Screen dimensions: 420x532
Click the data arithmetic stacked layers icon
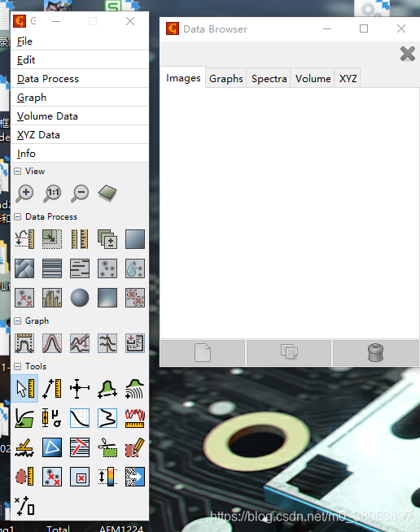coord(107,239)
